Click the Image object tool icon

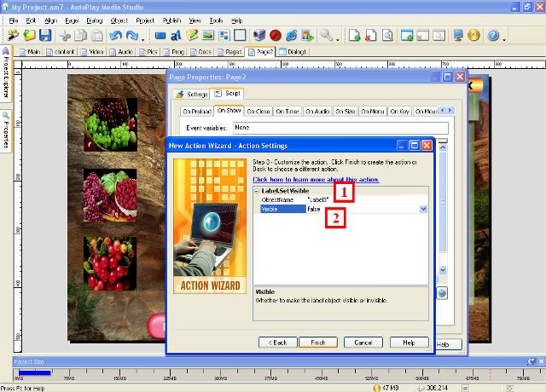pyautogui.click(x=209, y=36)
